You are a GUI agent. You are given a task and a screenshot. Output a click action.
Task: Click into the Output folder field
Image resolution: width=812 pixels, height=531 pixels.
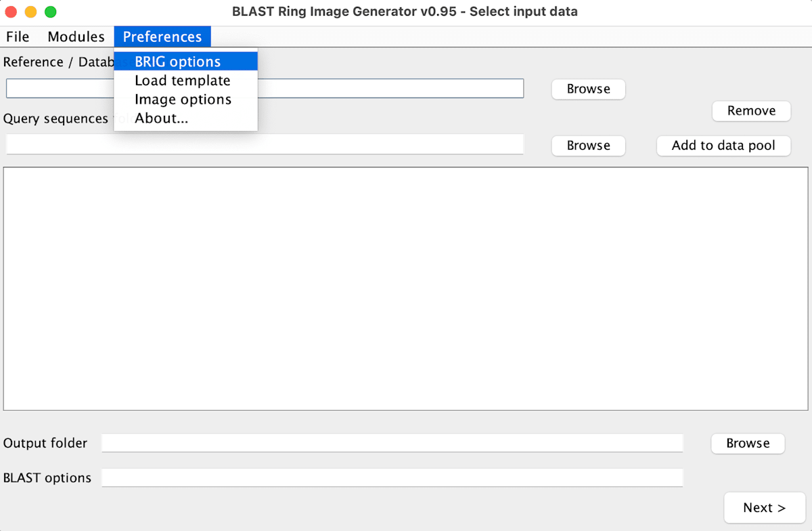(392, 443)
